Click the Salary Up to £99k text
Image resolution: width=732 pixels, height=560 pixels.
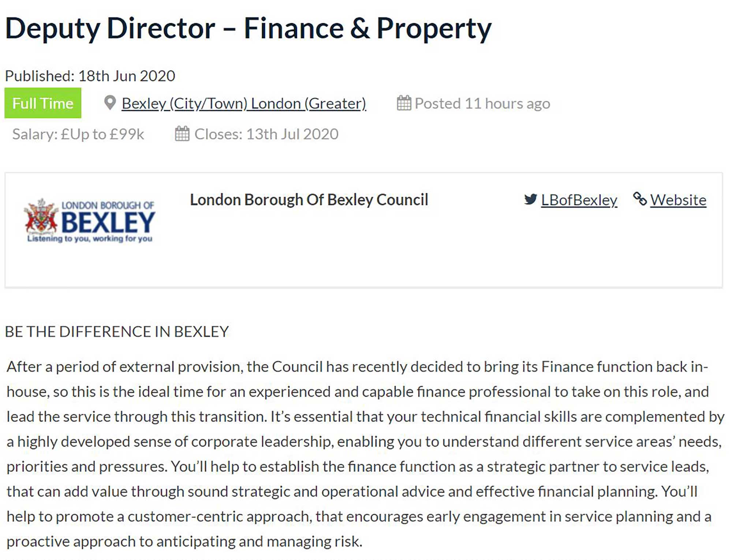78,134
